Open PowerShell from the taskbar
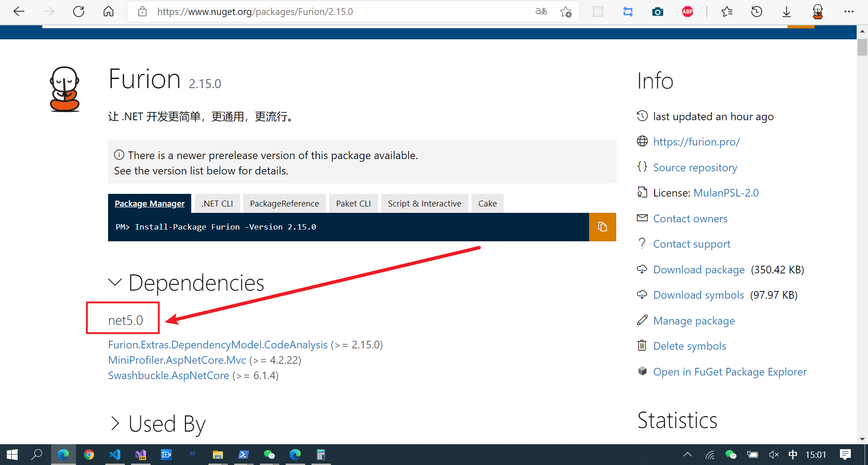The height and width of the screenshot is (465, 868). click(244, 455)
